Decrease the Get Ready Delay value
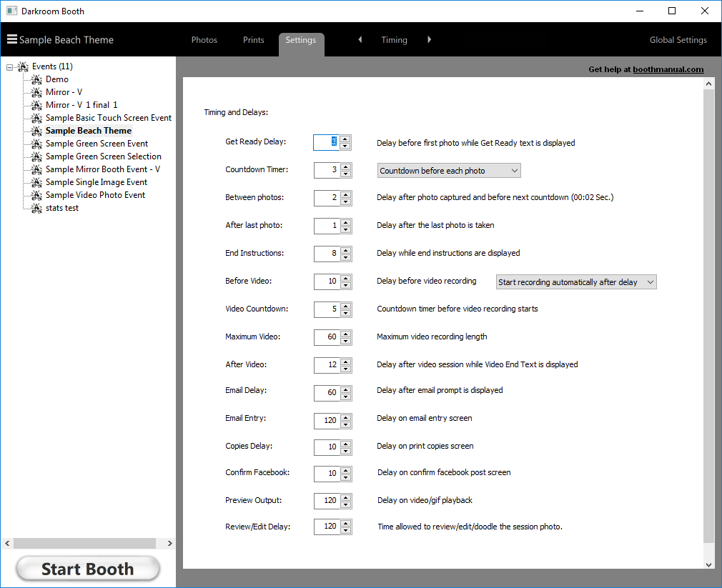 pos(345,146)
